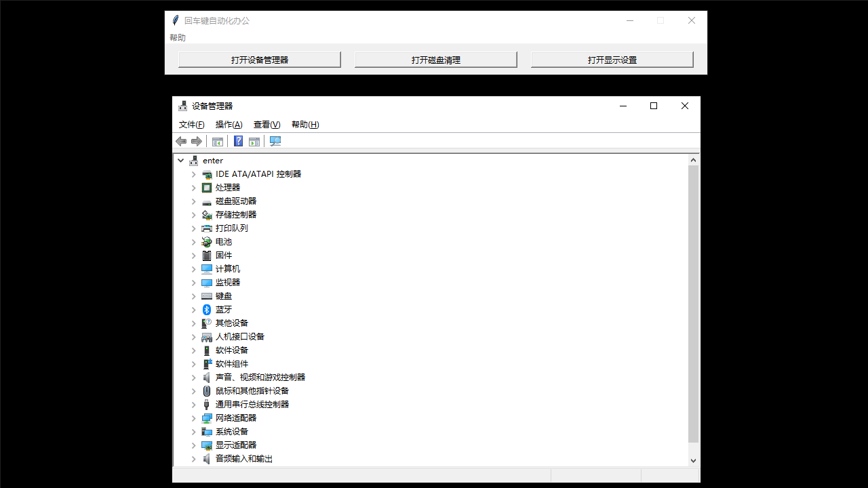Click the 打开设备管理器 button

pyautogui.click(x=259, y=59)
